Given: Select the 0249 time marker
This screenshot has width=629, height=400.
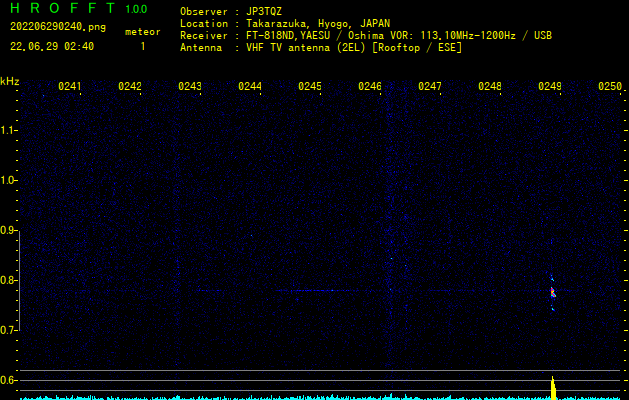Looking at the screenshot, I should [x=550, y=87].
